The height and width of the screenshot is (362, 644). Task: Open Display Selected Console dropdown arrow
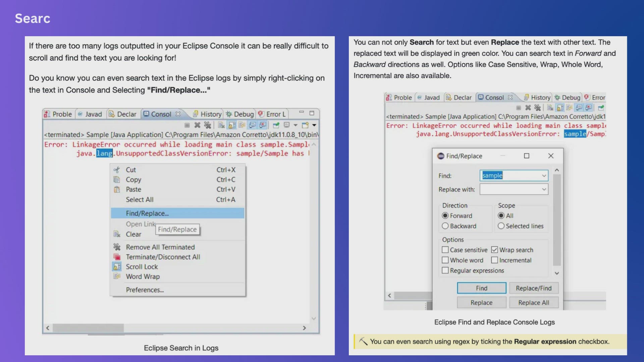pyautogui.click(x=296, y=125)
